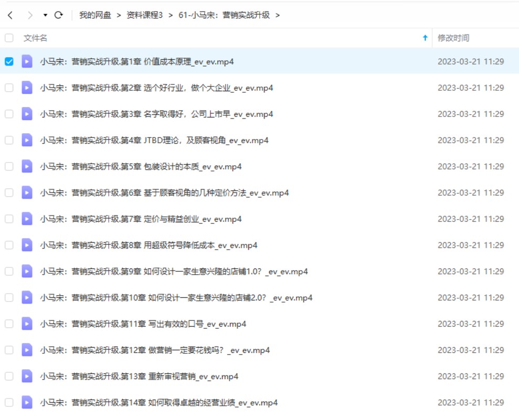
Task: Click video icon for 第3章 名字取得好
Action: [x=27, y=114]
